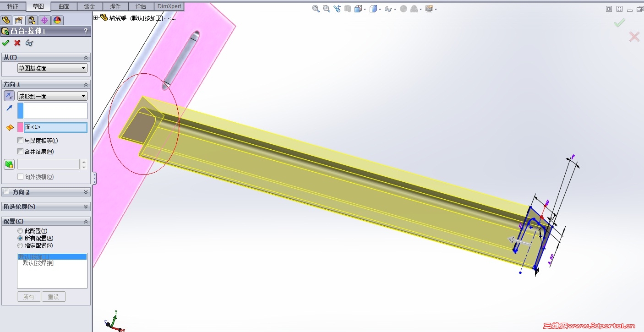Enable 合并结果 checkbox

pyautogui.click(x=20, y=152)
